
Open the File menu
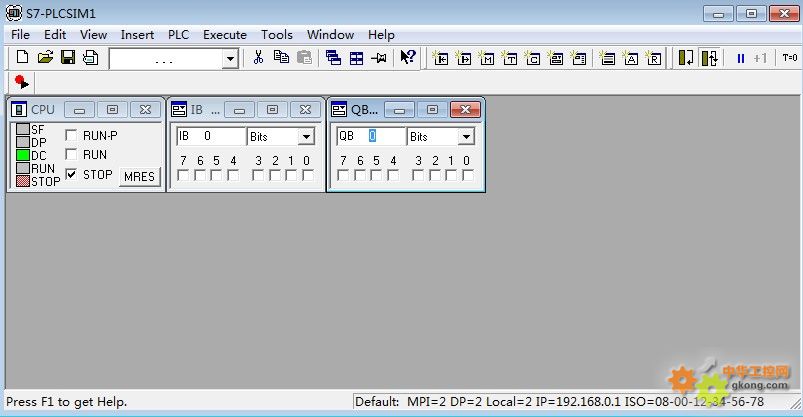coord(20,35)
